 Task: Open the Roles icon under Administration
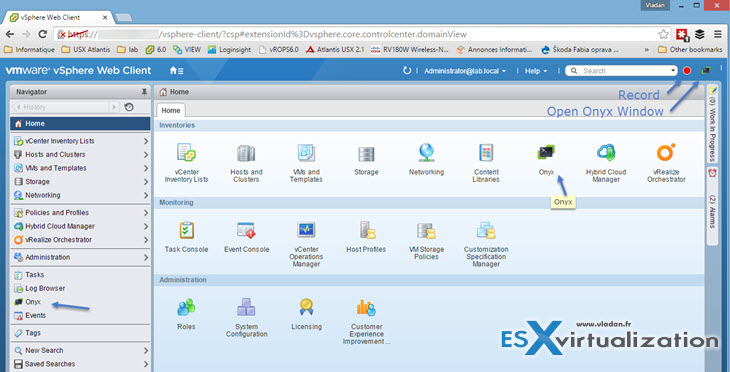click(186, 307)
